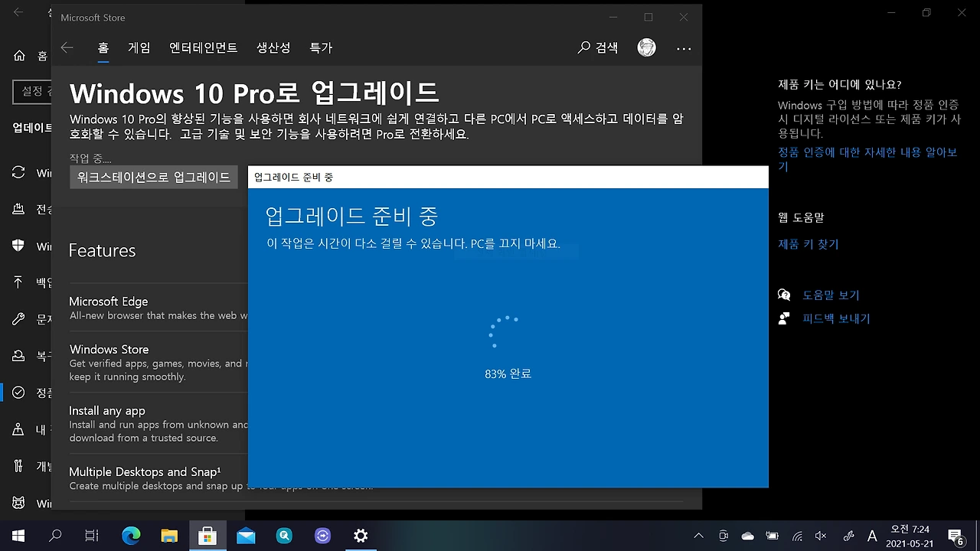This screenshot has width=980, height=551.
Task: Select the troubleshoot wrench icon in Settings sidebar
Action: pyautogui.click(x=19, y=318)
